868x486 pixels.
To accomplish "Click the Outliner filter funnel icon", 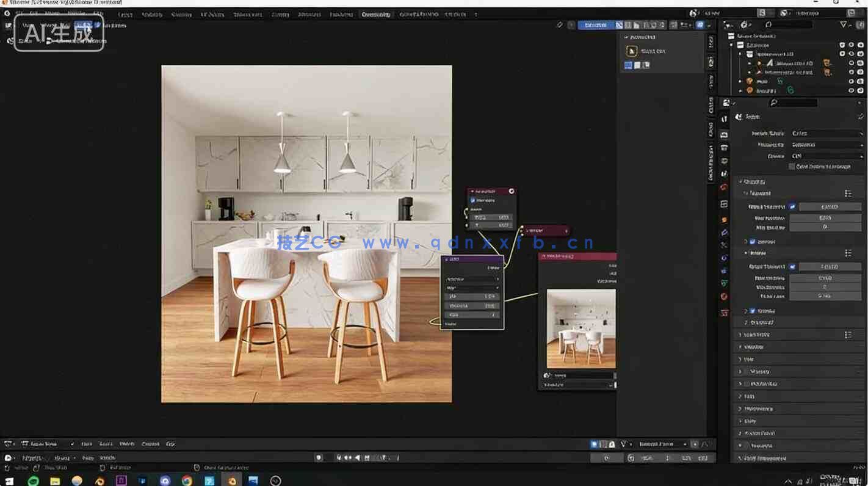I will pyautogui.click(x=843, y=24).
